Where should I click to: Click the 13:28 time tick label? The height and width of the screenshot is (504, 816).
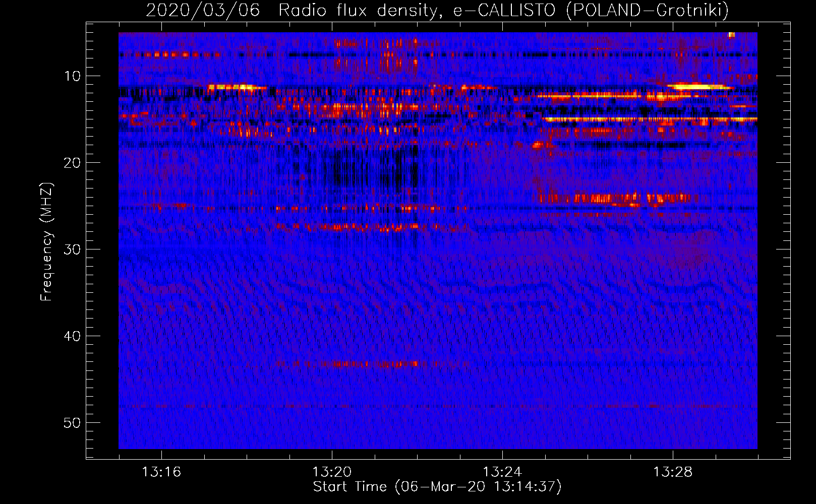(x=673, y=472)
